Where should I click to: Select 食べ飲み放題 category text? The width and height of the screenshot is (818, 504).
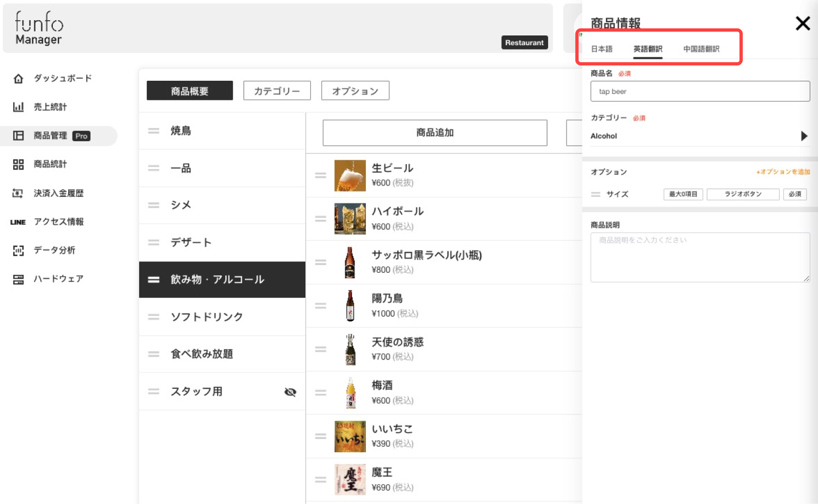pos(202,354)
